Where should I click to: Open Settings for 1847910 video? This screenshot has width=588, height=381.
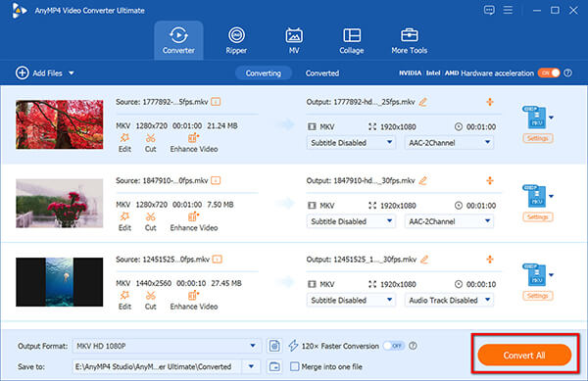pyautogui.click(x=537, y=216)
